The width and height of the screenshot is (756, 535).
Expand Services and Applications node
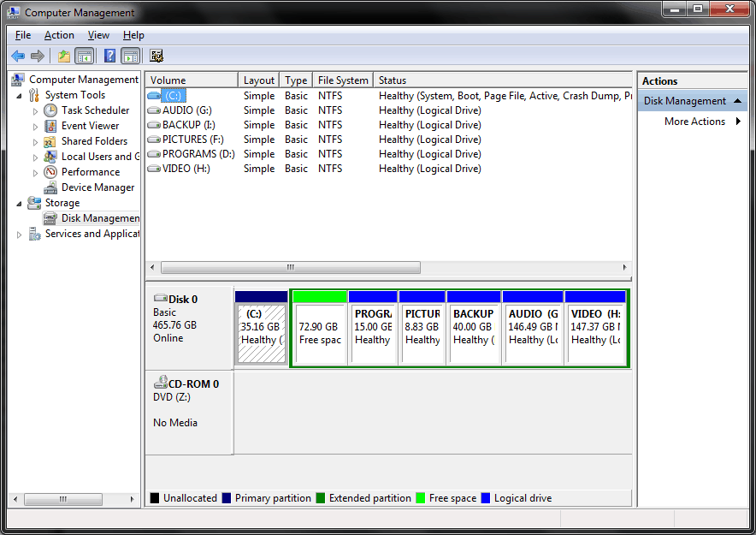20,235
